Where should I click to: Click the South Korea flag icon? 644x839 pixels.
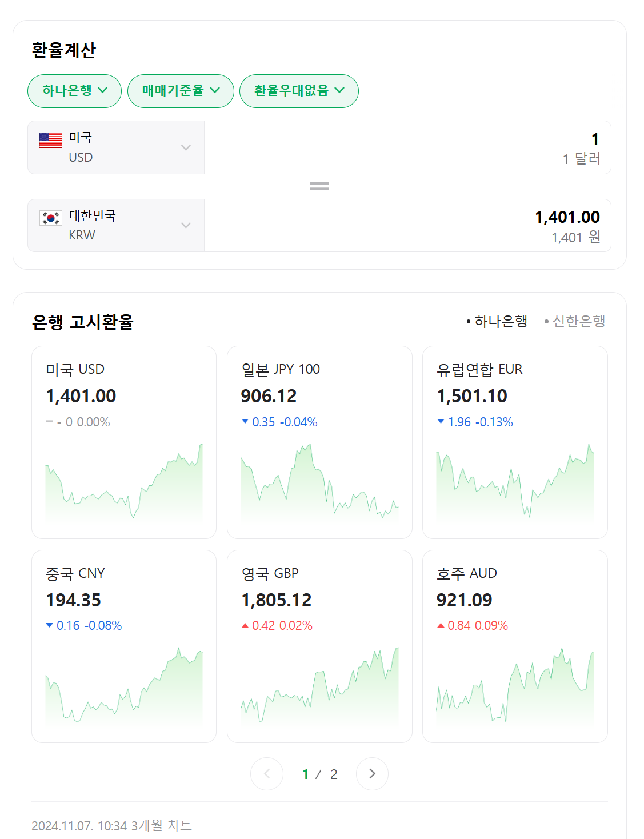coord(51,218)
